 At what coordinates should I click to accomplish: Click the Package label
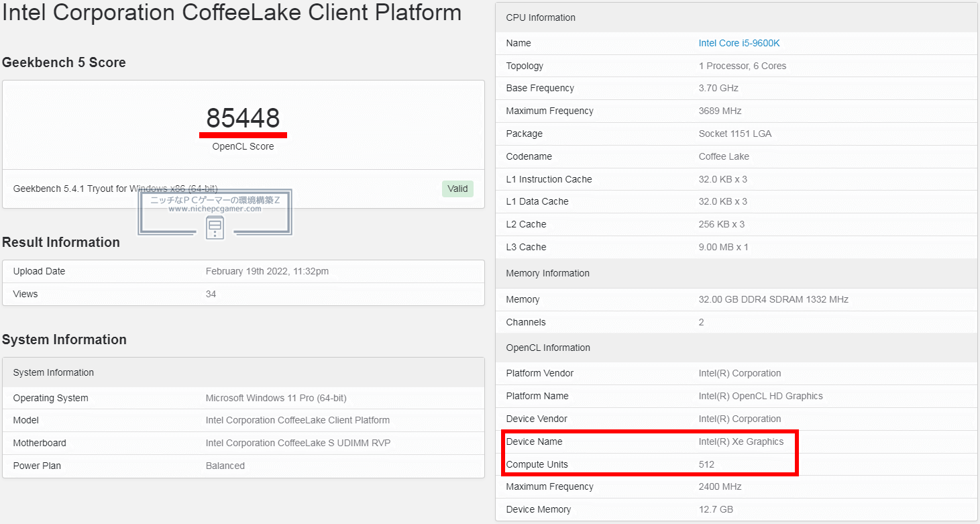coord(524,134)
